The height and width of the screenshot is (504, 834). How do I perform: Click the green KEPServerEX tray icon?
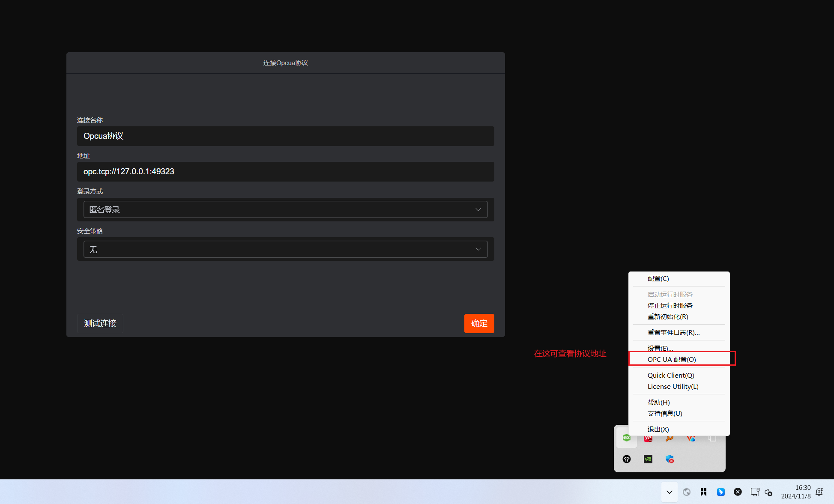click(x=626, y=438)
